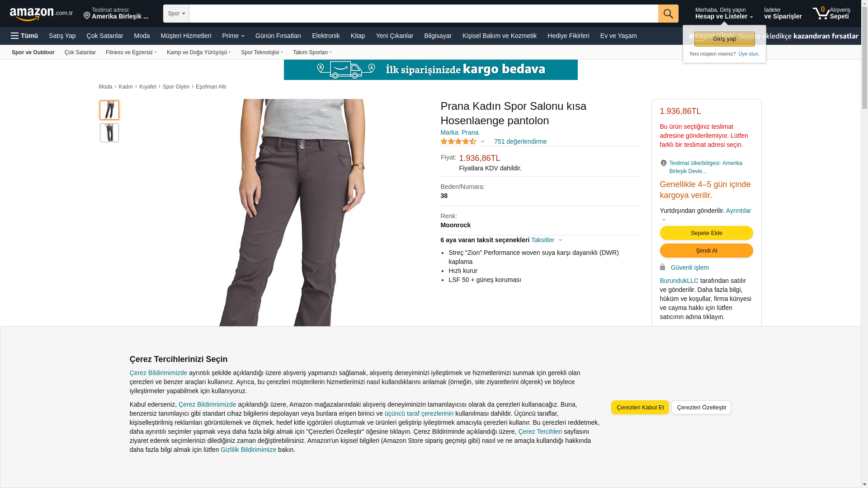Open the Amazon.com.tr home logo

[41, 14]
